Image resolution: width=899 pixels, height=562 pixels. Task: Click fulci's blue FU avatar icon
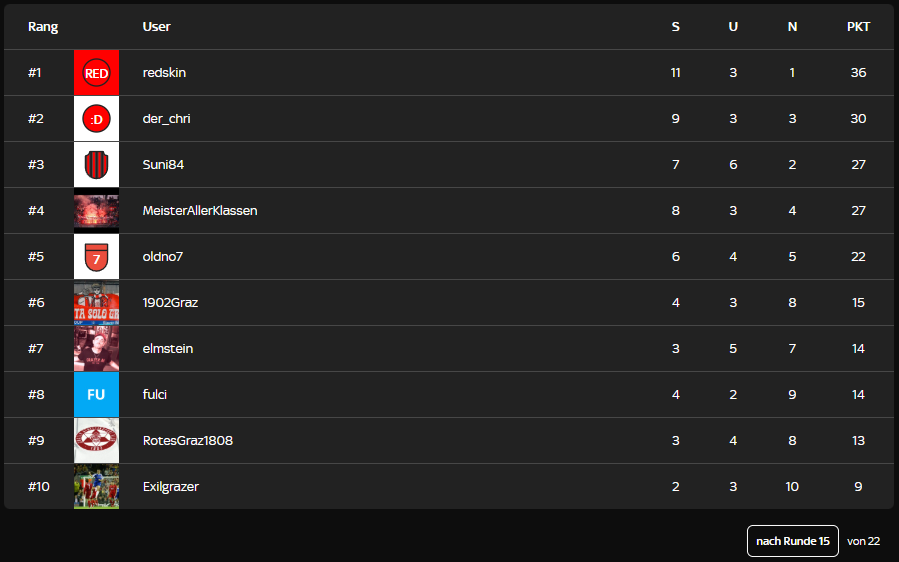point(96,395)
